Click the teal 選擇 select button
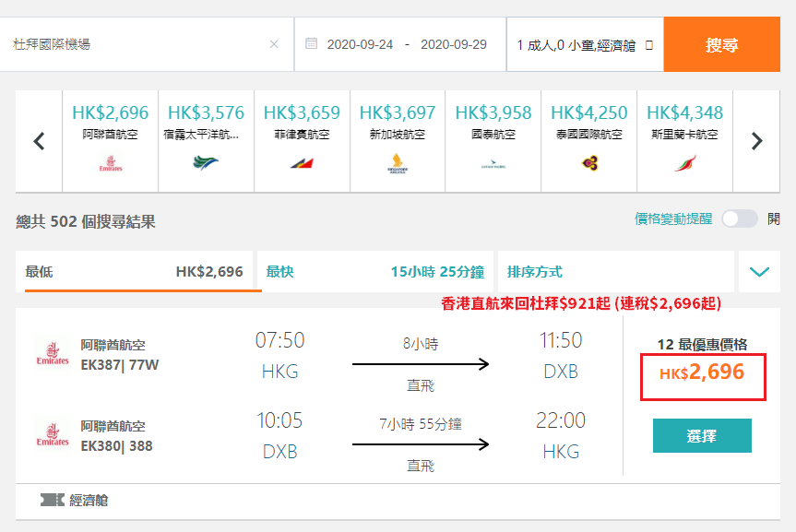The width and height of the screenshot is (796, 532). click(x=702, y=435)
